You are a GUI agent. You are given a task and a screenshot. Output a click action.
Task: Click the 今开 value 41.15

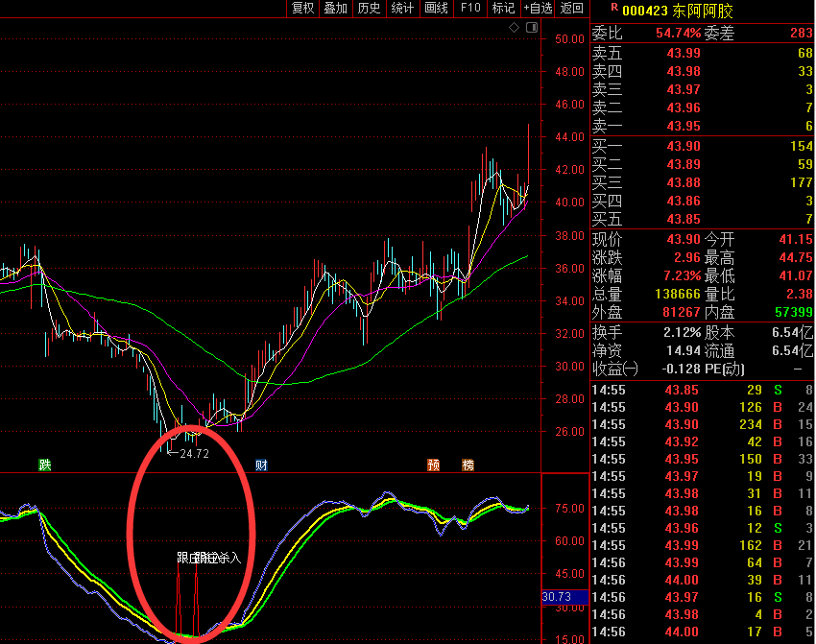pos(796,239)
